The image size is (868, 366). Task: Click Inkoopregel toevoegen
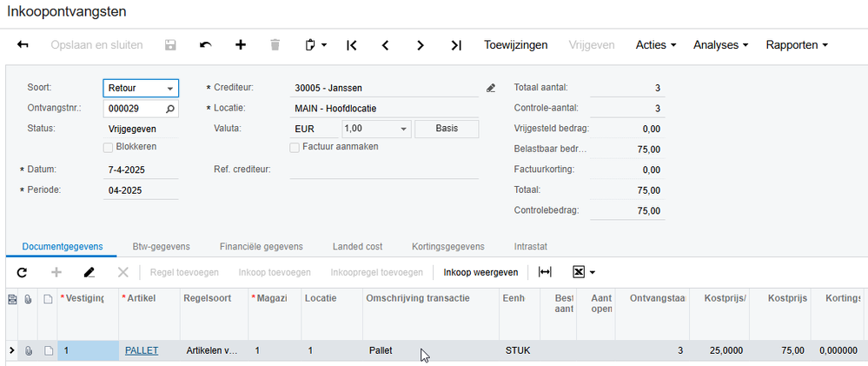point(377,272)
